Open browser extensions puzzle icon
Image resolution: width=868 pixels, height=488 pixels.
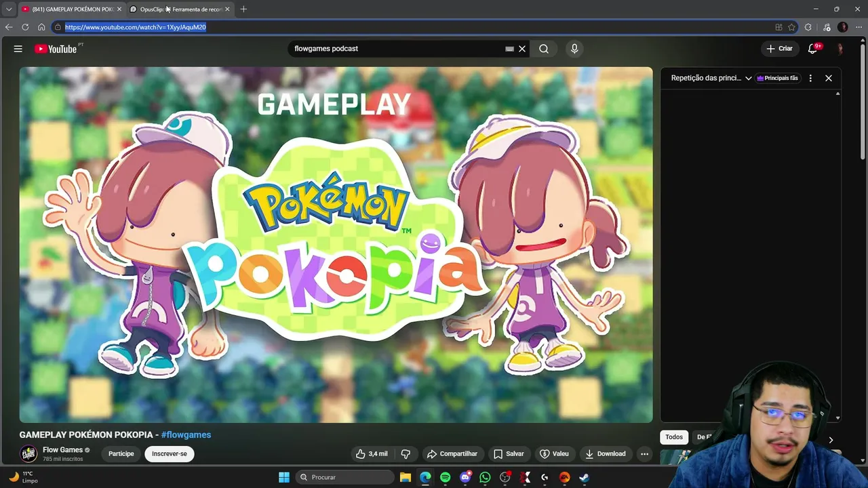point(808,27)
